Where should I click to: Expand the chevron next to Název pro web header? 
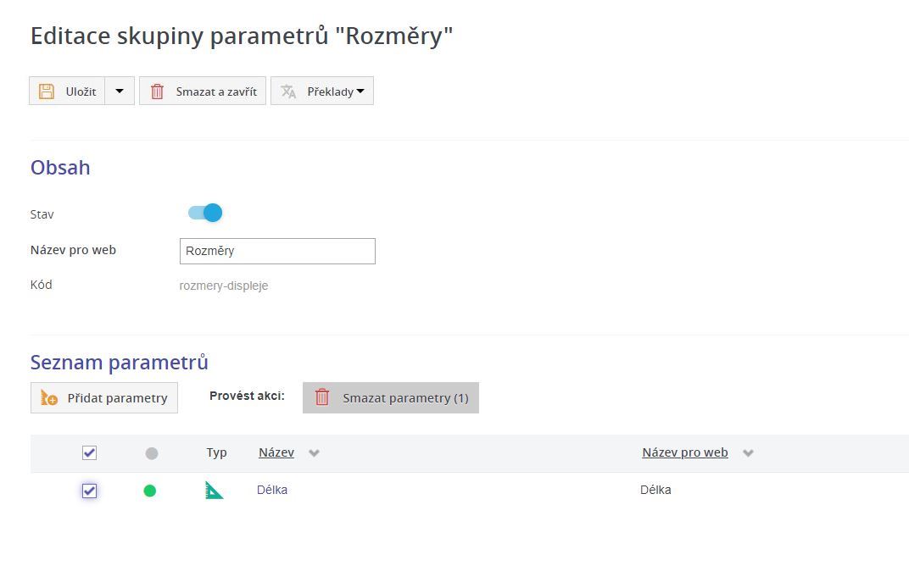click(748, 453)
